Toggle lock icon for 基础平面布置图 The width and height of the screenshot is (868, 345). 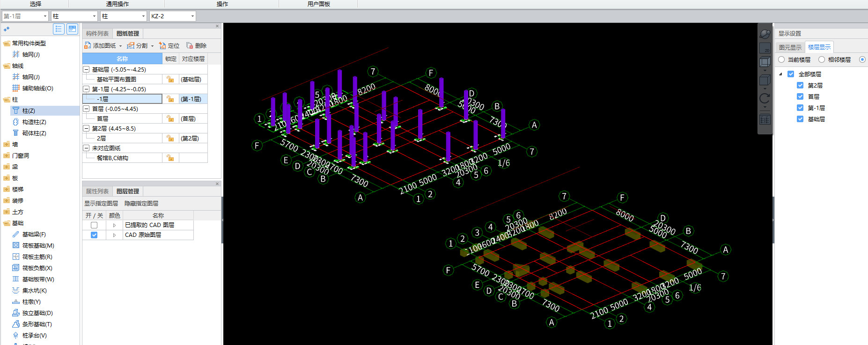(x=170, y=79)
